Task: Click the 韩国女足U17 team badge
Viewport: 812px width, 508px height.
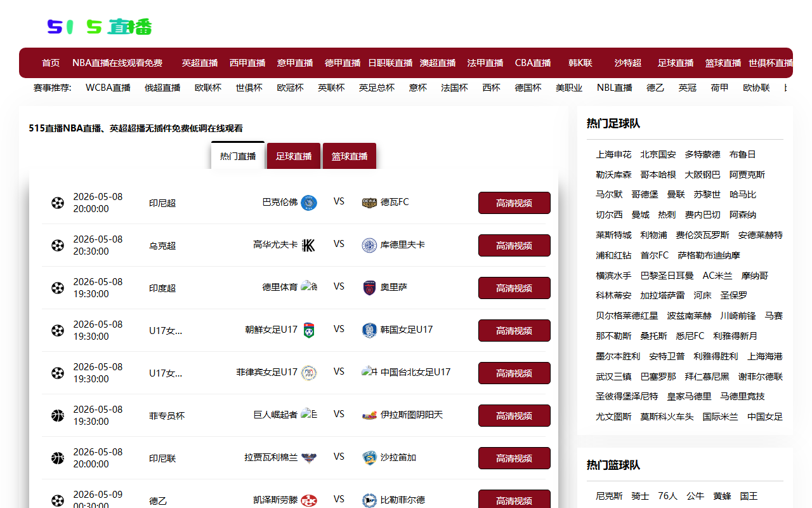Action: (369, 330)
